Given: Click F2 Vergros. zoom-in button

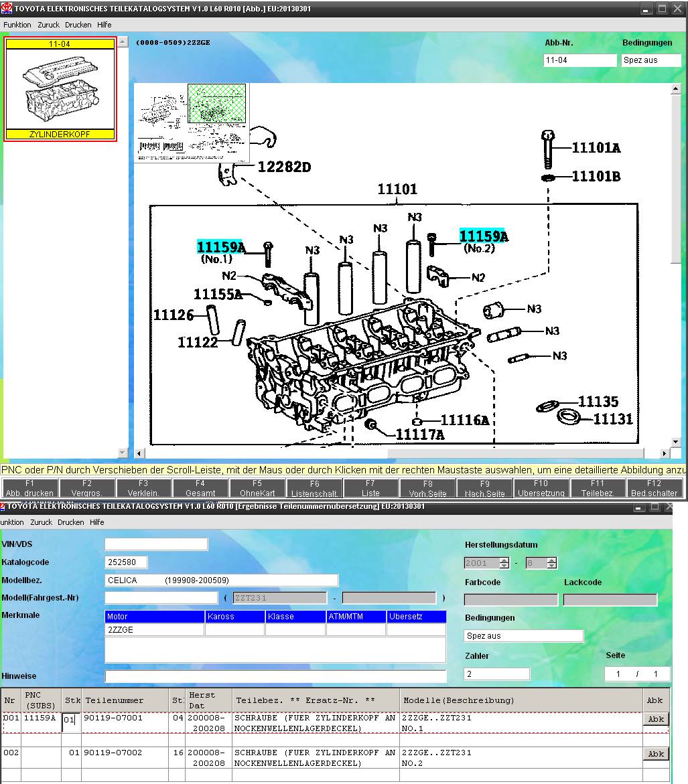Looking at the screenshot, I should (86, 488).
